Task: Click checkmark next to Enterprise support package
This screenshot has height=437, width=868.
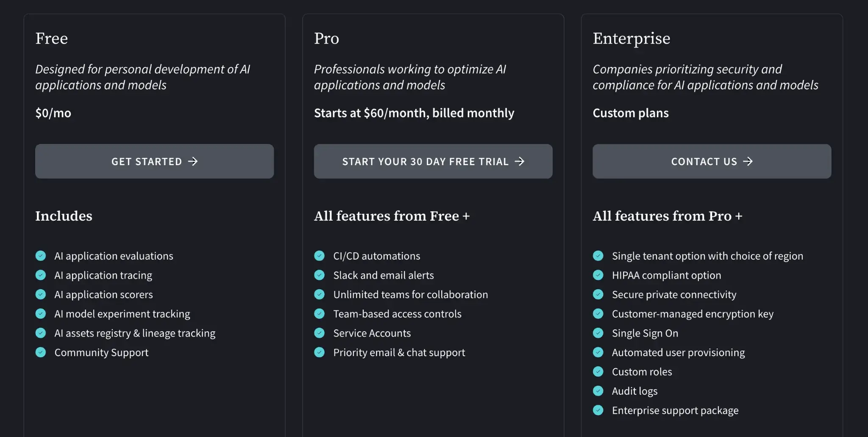Action: [598, 410]
